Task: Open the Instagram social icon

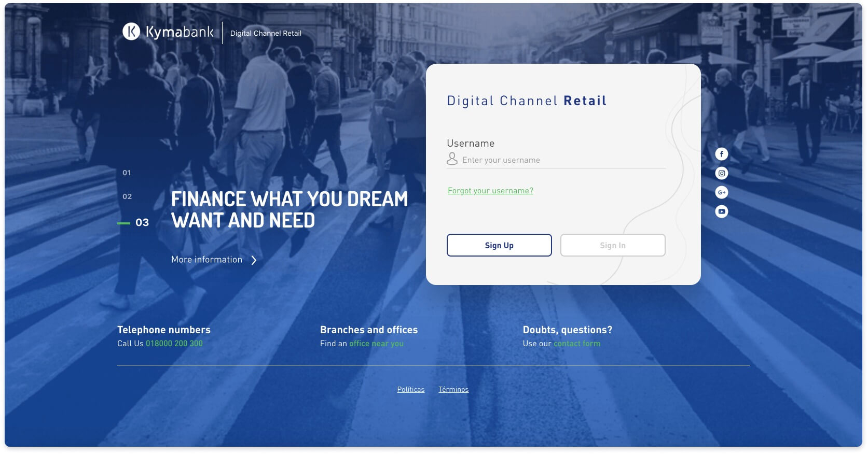Action: [x=721, y=173]
